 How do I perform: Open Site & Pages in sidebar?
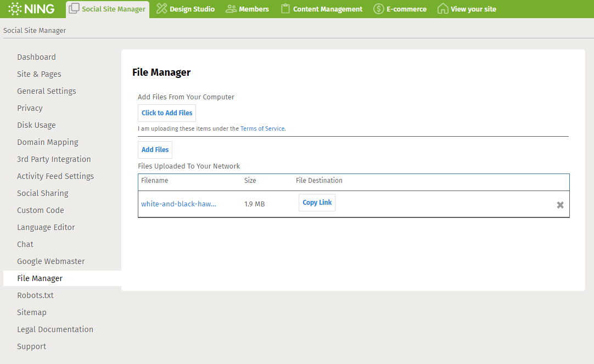click(39, 74)
